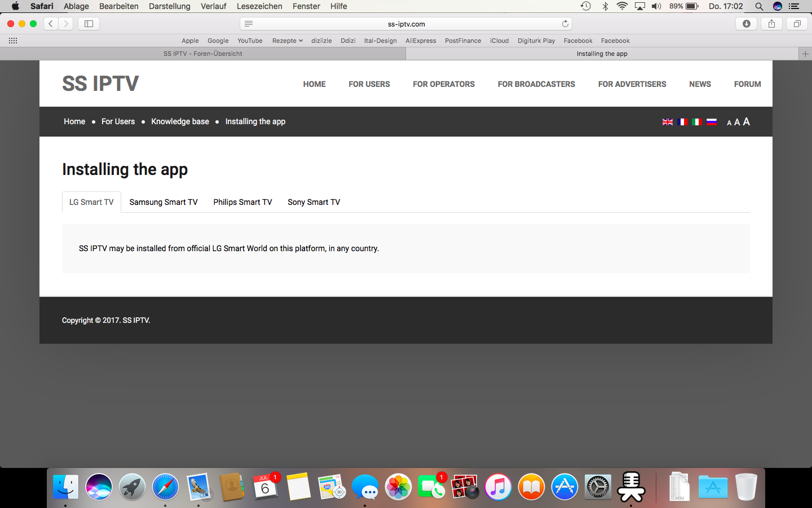Show Safari downloads
The height and width of the screenshot is (508, 812).
pyautogui.click(x=747, y=24)
